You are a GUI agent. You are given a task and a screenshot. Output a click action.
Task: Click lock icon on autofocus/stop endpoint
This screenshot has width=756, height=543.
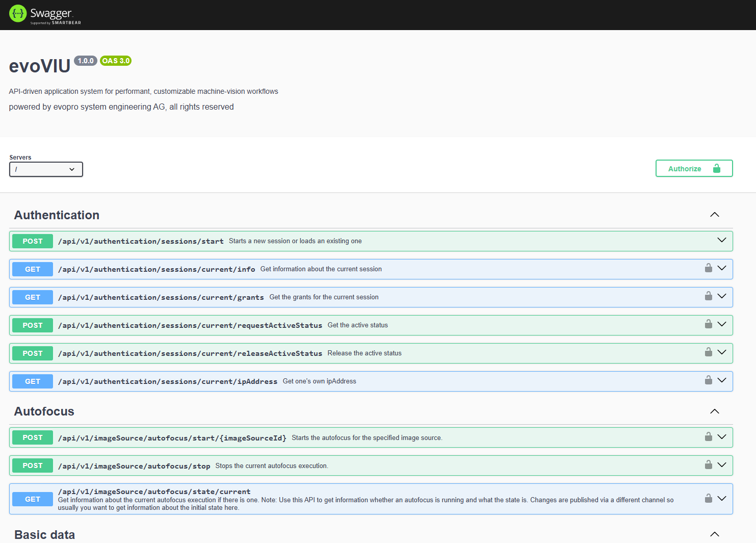[708, 465]
